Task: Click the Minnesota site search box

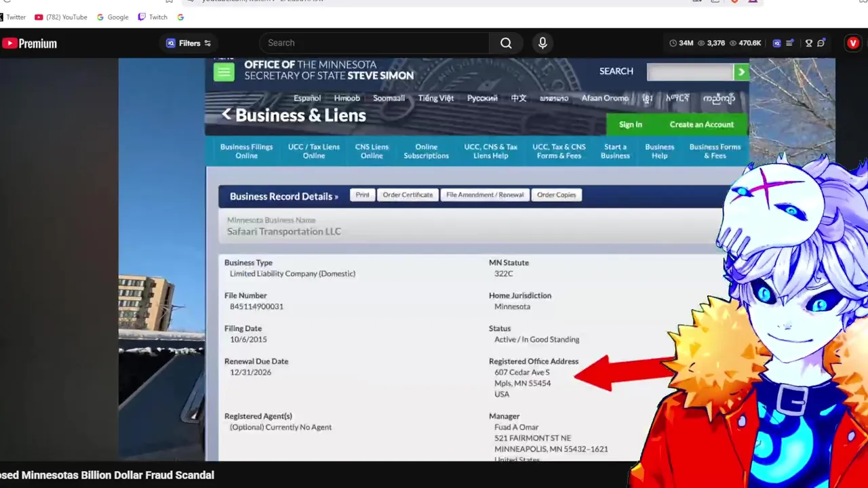Action: point(690,71)
